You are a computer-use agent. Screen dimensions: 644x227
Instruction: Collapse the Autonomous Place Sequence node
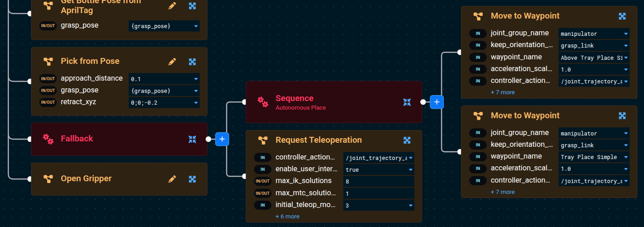[407, 102]
